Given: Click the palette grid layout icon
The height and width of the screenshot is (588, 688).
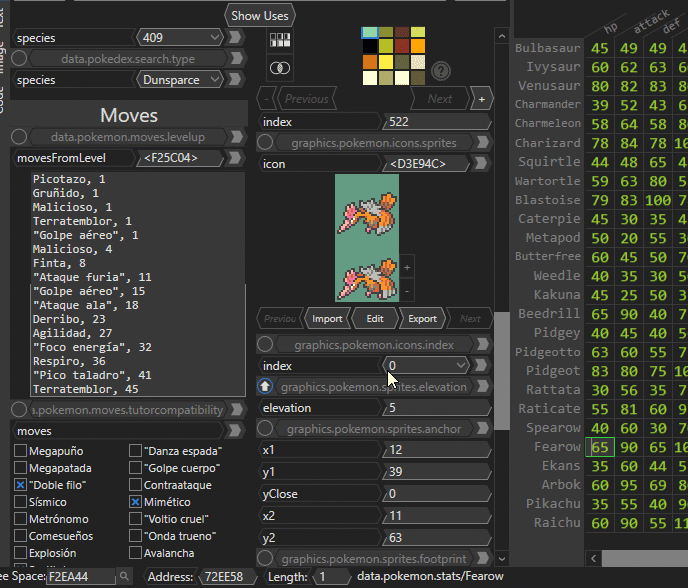Looking at the screenshot, I should (x=280, y=41).
